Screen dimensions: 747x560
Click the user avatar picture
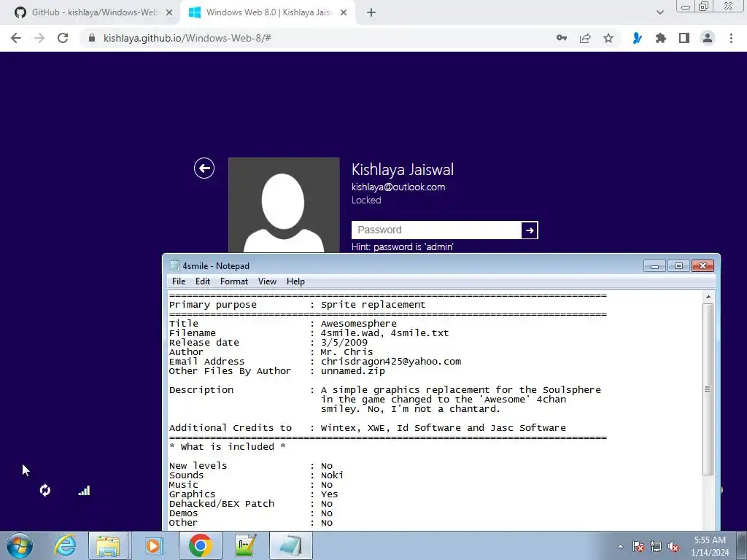tap(284, 205)
